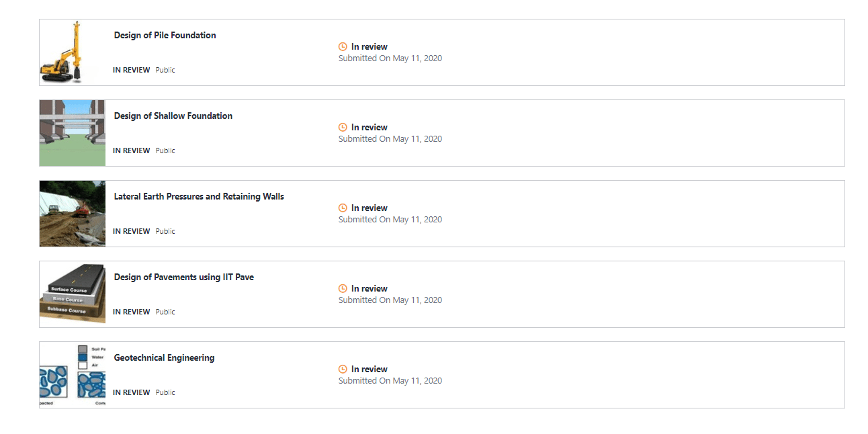868x434 pixels.
Task: Open the pavement layers thumbnail image
Action: (x=72, y=294)
